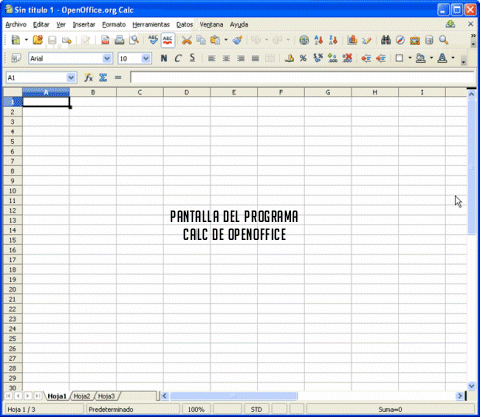Click the Function equals sign button
Screen dimensions: 480x417
[118, 78]
